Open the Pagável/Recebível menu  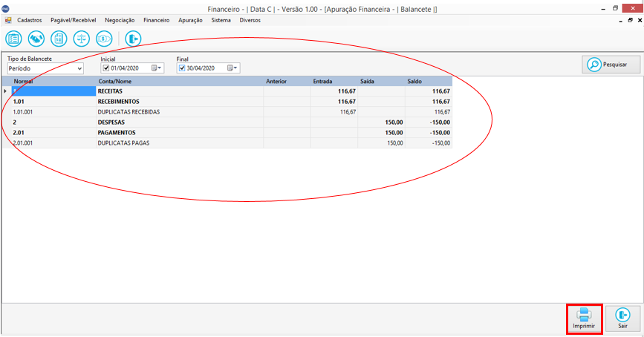click(x=73, y=20)
